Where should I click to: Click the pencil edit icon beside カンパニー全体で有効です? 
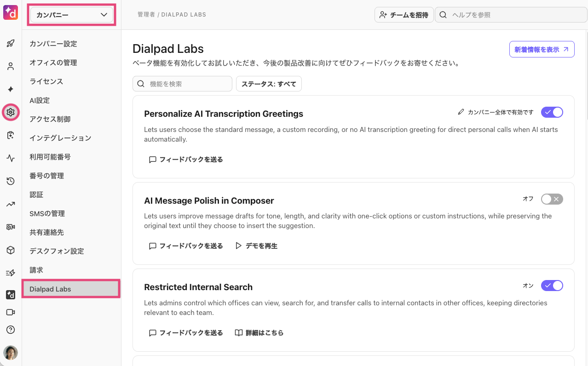tap(461, 112)
